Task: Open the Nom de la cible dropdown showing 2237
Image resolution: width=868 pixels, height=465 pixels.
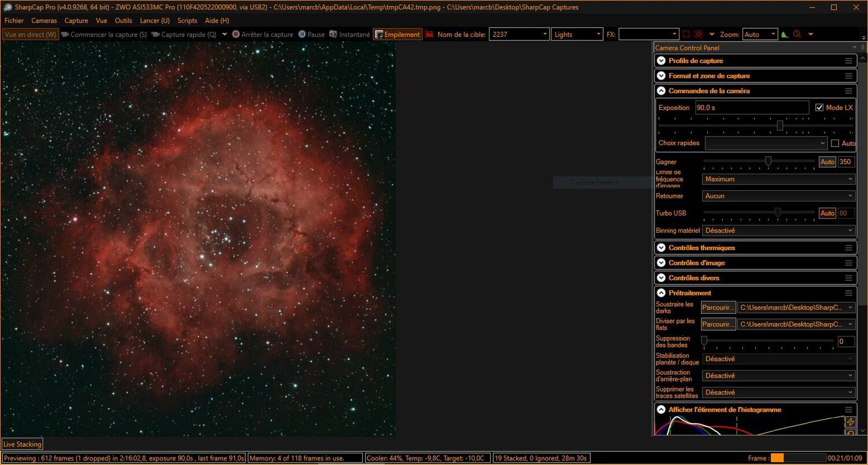Action: (x=519, y=35)
